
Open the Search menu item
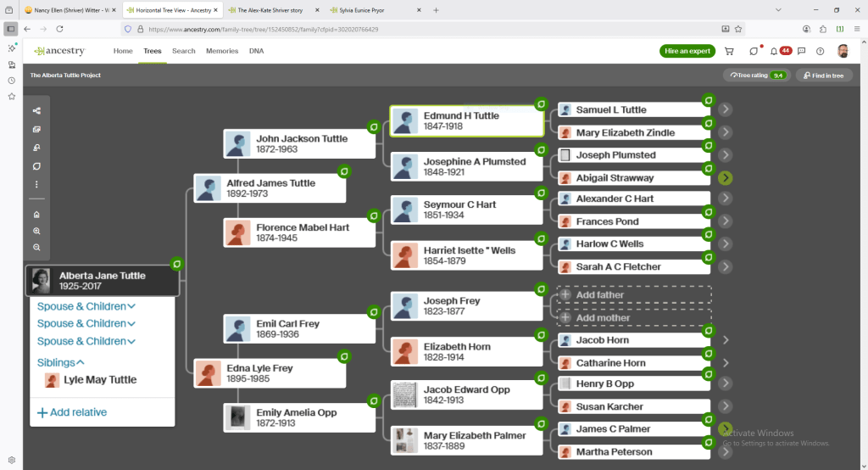[x=183, y=51]
